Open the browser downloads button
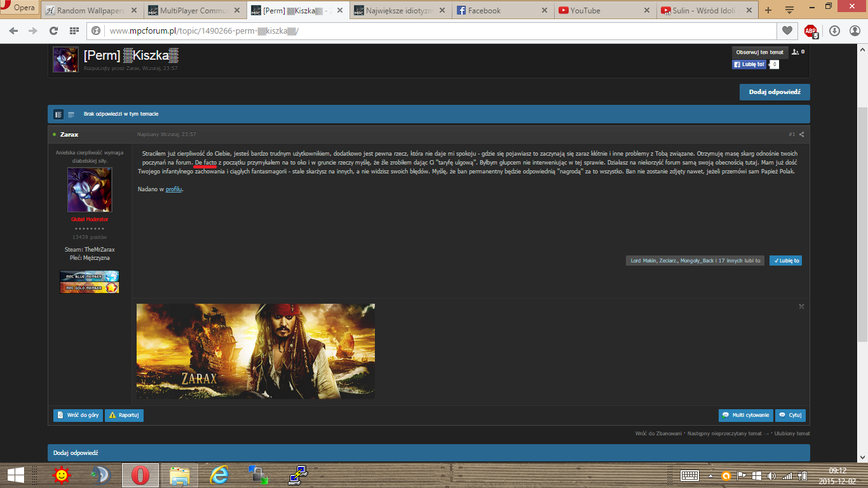 (834, 30)
